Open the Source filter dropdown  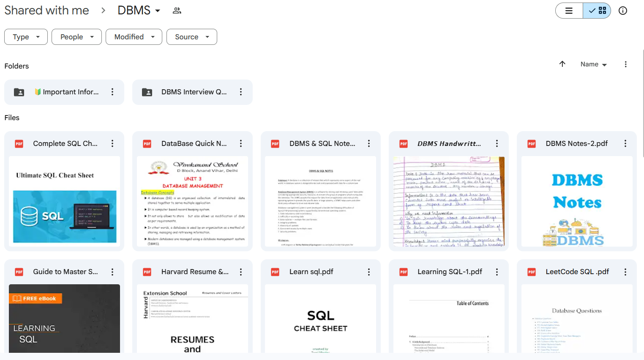[191, 37]
